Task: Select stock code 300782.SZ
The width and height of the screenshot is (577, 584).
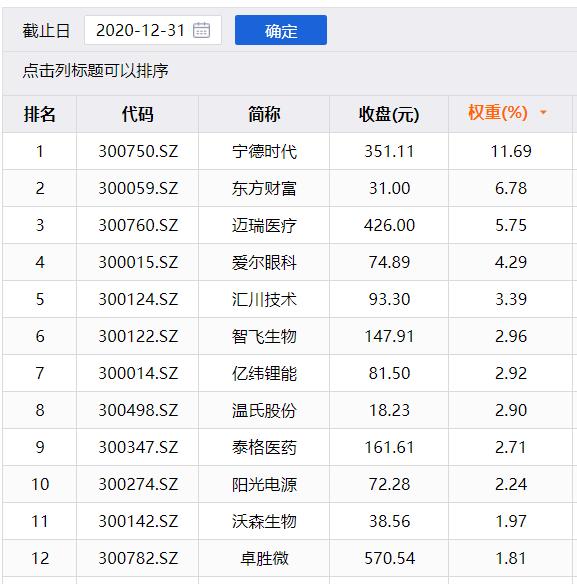Action: coord(138,558)
